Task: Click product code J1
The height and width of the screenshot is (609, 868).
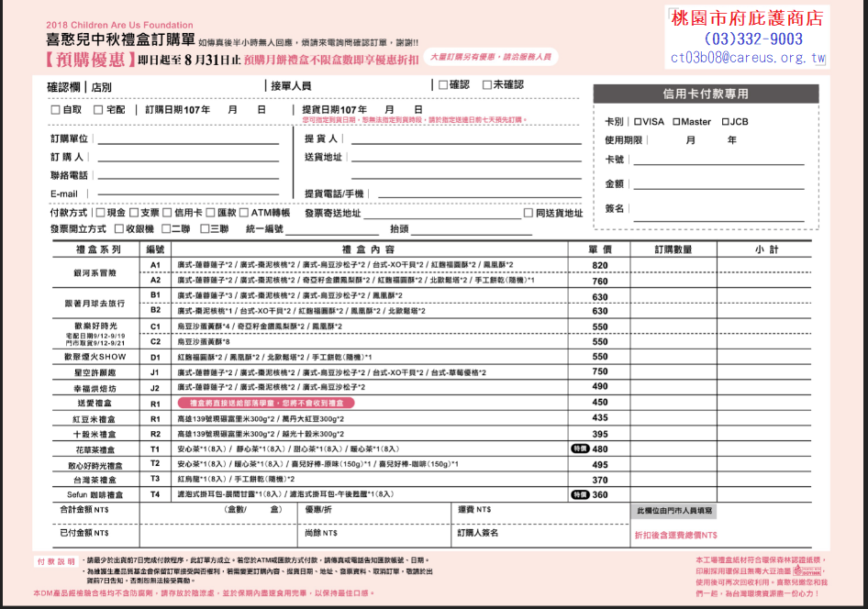Action: pyautogui.click(x=155, y=372)
